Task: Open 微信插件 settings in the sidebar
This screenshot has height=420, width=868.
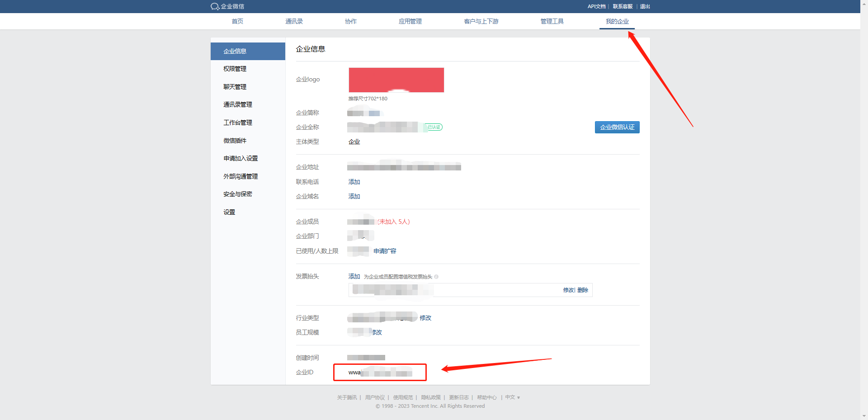Action: point(235,141)
